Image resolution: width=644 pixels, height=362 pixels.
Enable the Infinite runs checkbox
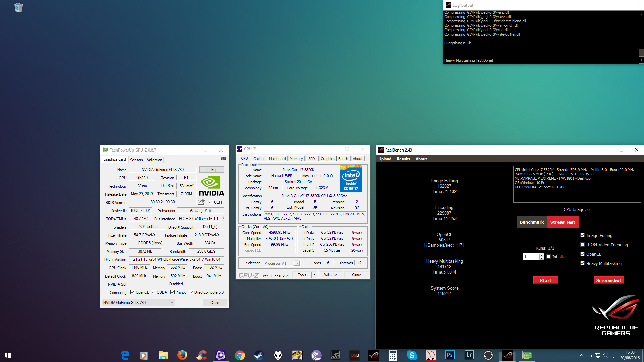[x=549, y=257]
